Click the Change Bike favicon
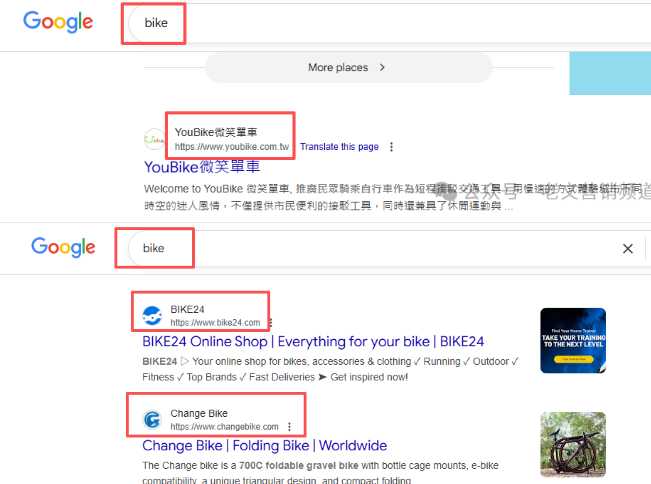The image size is (651, 484). click(x=151, y=419)
